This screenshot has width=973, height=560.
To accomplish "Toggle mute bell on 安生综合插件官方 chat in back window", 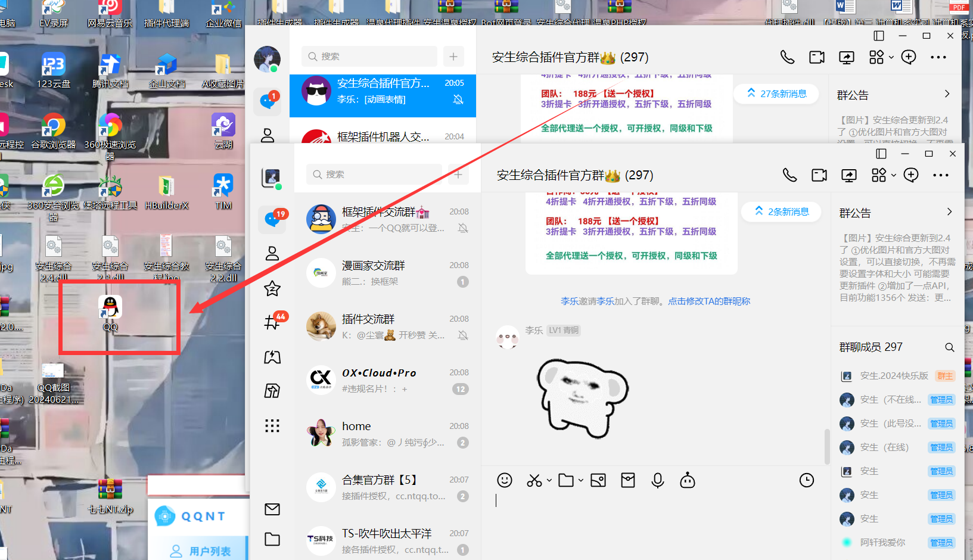I will 458,99.
